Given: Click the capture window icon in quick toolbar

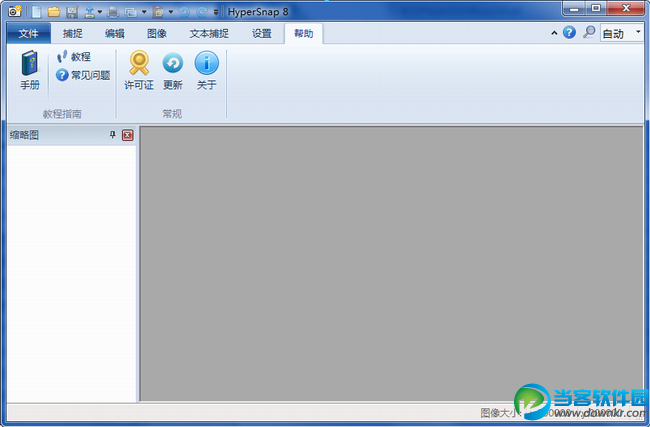Looking at the screenshot, I should click(x=131, y=12).
